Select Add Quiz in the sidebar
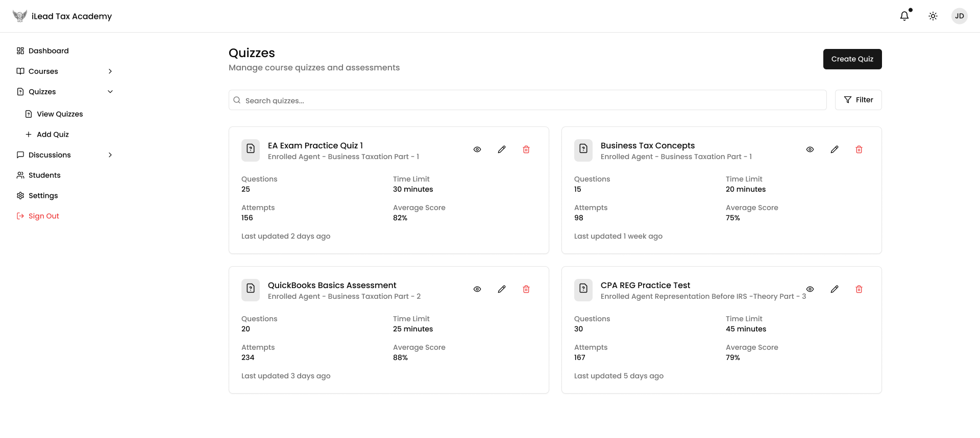The image size is (980, 438). pos(53,135)
